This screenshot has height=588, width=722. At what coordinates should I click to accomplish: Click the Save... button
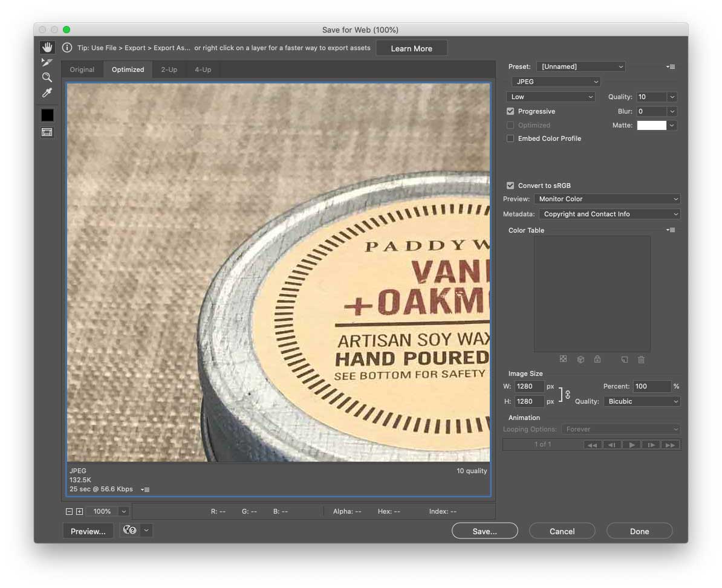tap(485, 531)
